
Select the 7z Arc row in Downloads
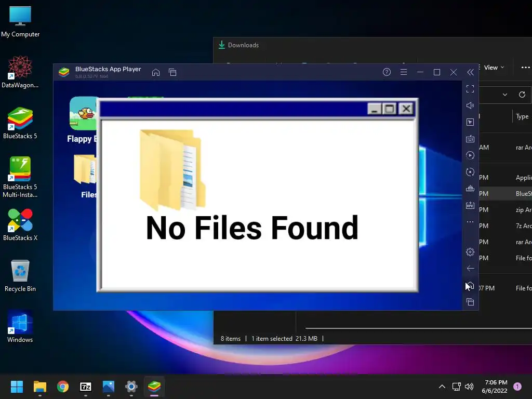[505, 226]
